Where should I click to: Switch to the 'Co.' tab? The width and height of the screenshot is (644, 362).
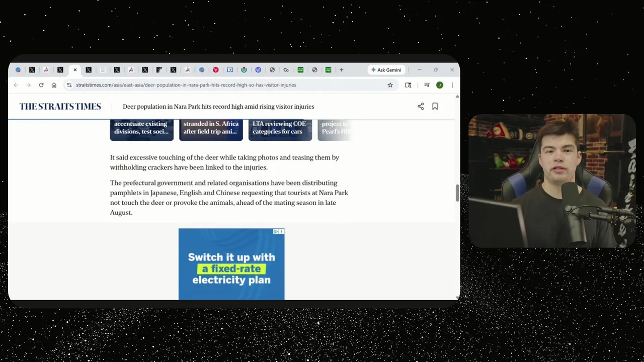(286, 70)
